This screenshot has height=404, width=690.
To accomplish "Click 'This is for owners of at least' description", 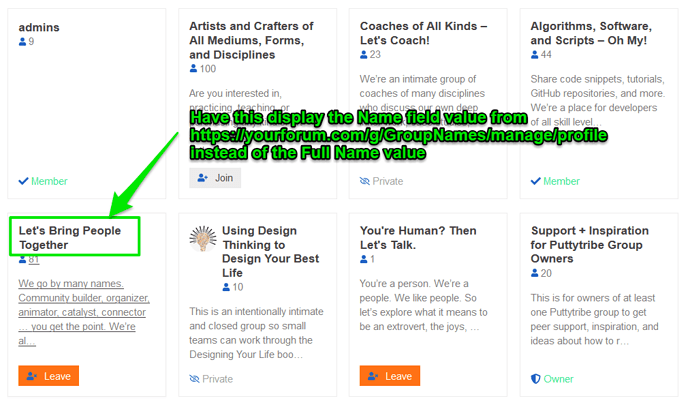I will pyautogui.click(x=595, y=320).
